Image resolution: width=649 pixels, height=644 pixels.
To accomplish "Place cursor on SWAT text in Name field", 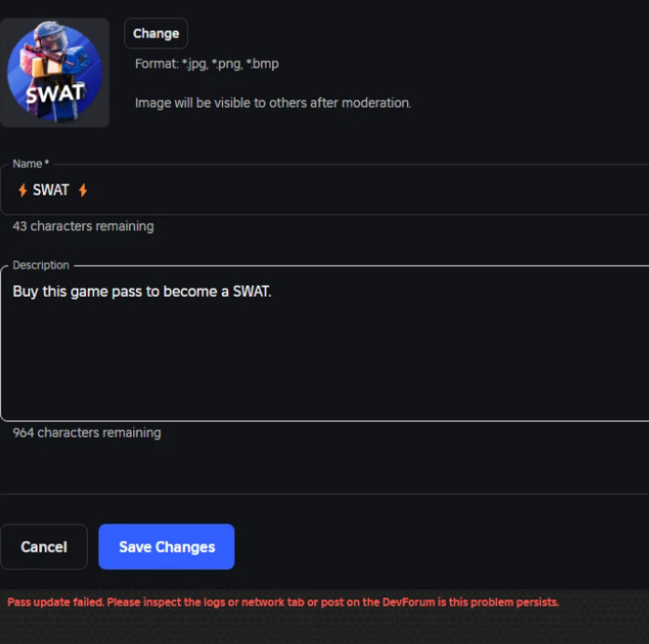I will [50, 190].
